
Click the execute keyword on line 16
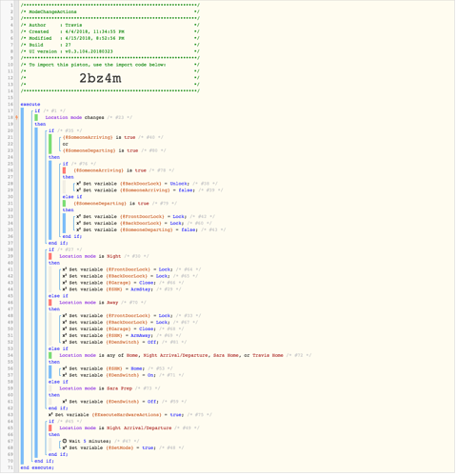pyautogui.click(x=30, y=105)
